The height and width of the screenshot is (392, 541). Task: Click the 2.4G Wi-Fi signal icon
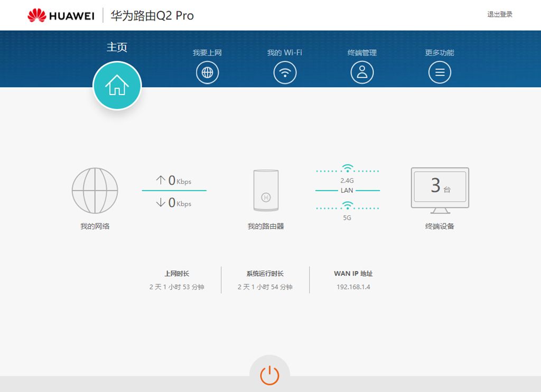click(x=348, y=169)
